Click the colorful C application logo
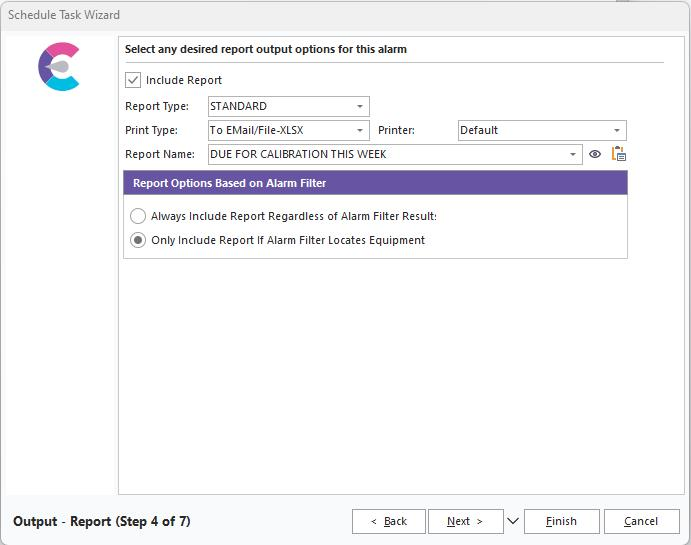Screen dimensions: 691x545 59,67
